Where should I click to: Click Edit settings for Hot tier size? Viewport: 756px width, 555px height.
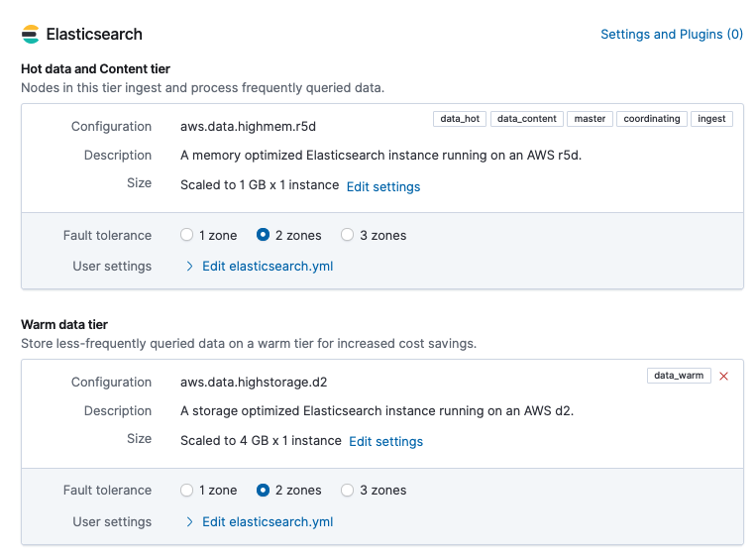pos(382,186)
